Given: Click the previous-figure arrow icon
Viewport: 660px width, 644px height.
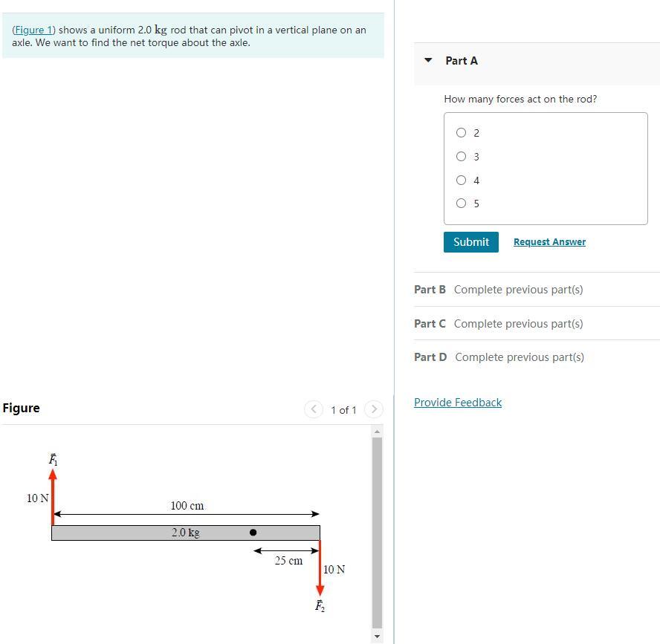Looking at the screenshot, I should 313,409.
